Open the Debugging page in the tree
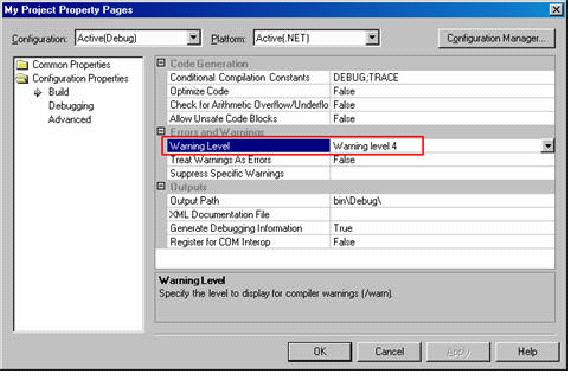 coord(71,106)
